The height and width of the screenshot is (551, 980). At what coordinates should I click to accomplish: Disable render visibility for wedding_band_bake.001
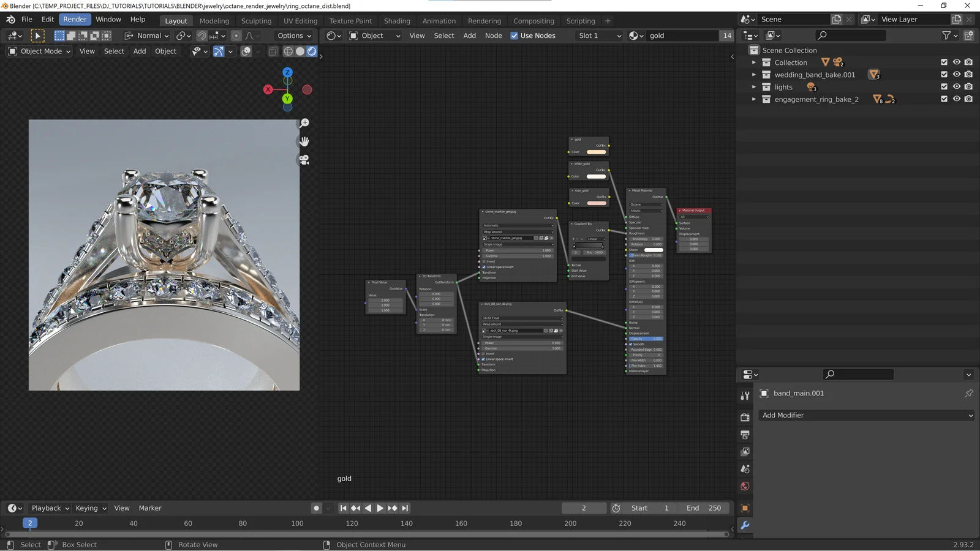968,74
